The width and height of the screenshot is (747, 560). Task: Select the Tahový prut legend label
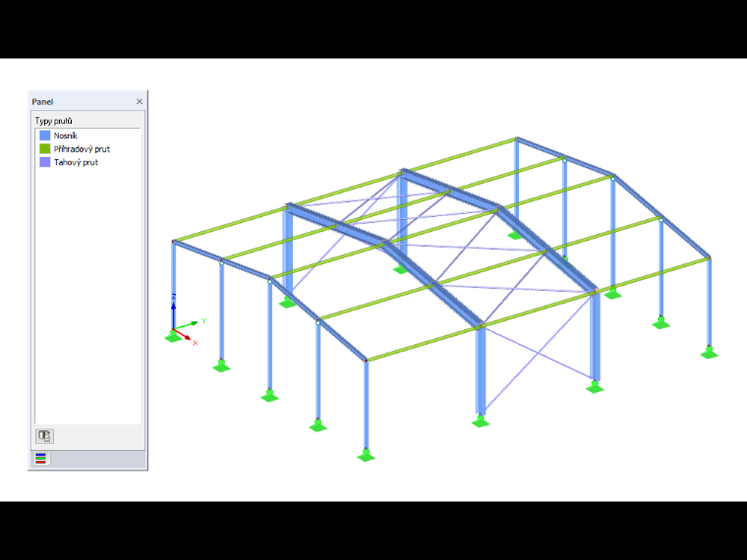[x=76, y=162]
